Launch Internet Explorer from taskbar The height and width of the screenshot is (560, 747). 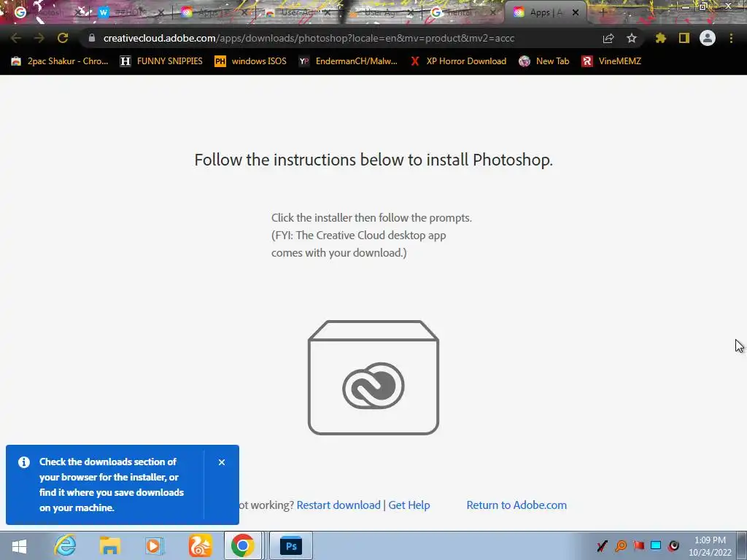(x=65, y=545)
